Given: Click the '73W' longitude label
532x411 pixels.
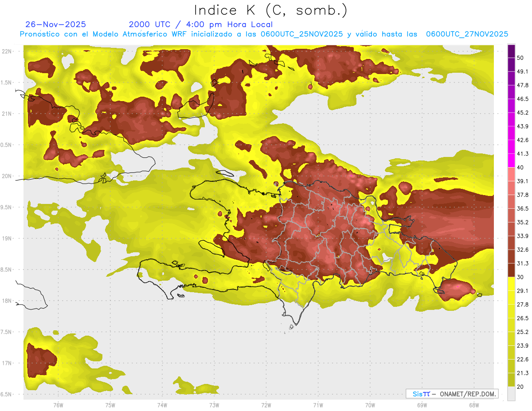Looking at the screenshot, I should [214, 405].
